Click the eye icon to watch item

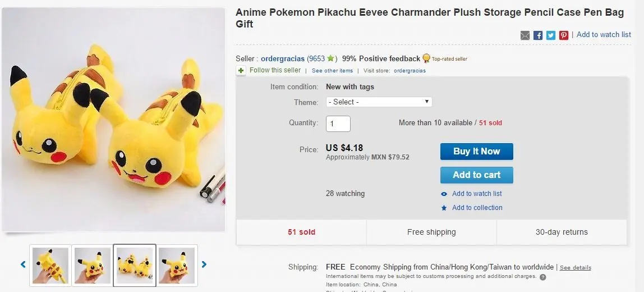click(x=444, y=194)
